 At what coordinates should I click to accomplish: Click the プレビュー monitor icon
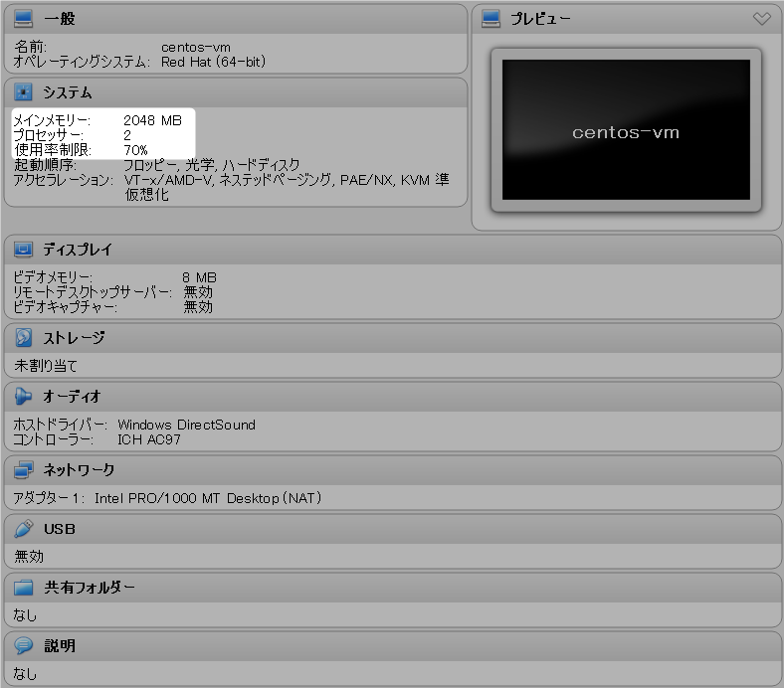click(x=490, y=19)
